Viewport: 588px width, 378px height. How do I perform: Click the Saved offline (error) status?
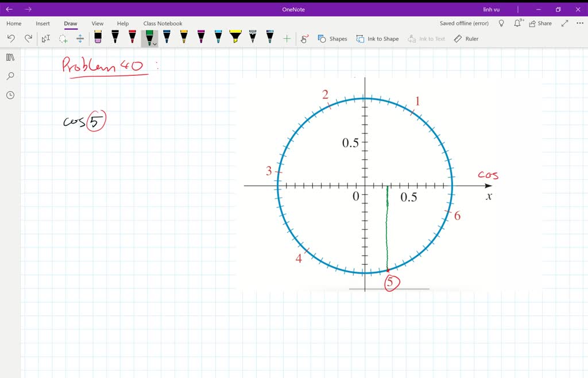click(464, 23)
